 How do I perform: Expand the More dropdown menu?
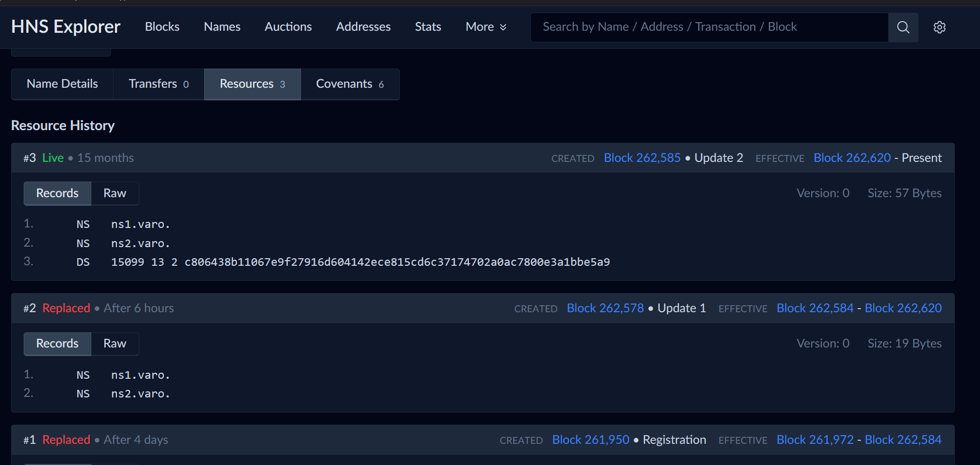[486, 27]
